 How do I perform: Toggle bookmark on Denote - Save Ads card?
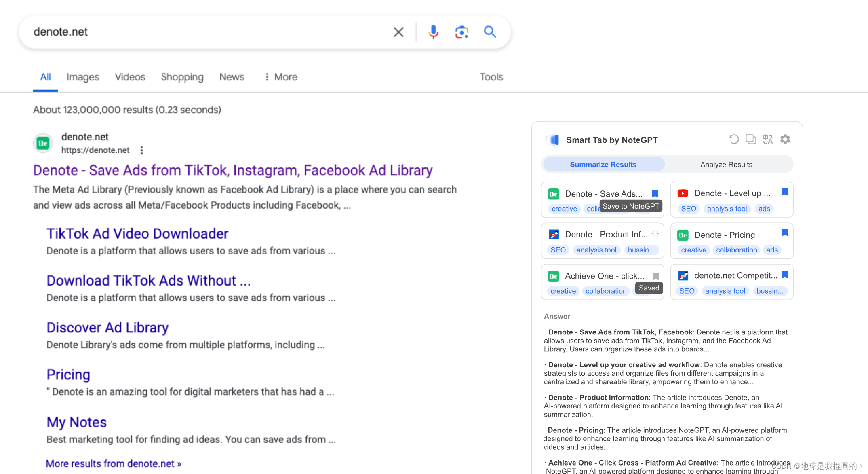(655, 194)
